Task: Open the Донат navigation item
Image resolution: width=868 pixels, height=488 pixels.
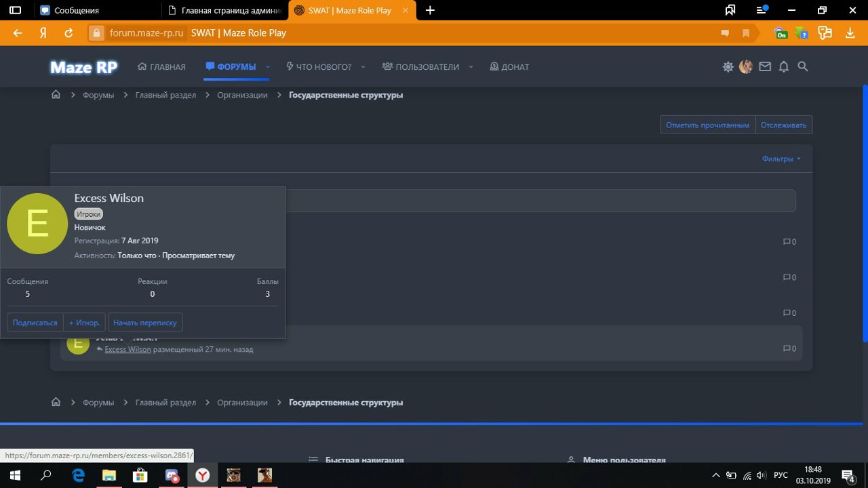Action: [509, 66]
